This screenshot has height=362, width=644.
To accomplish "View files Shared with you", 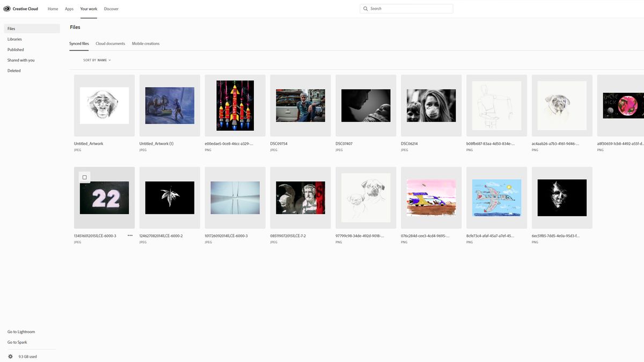I will [x=21, y=60].
